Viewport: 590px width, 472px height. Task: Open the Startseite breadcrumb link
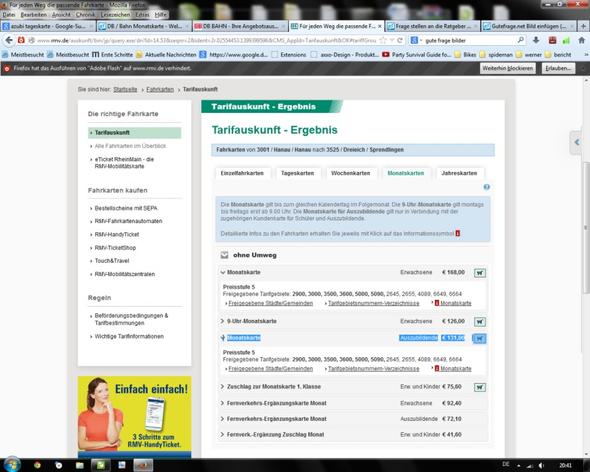(x=125, y=89)
